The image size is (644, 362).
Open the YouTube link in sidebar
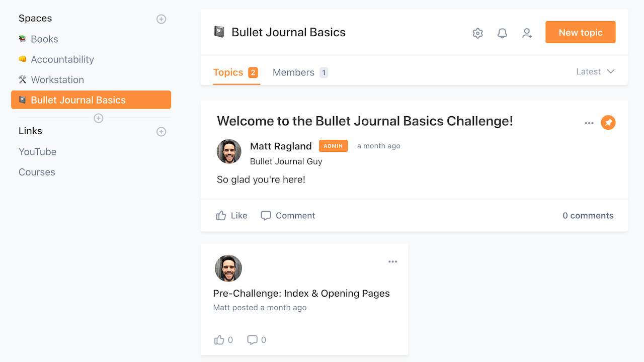[x=37, y=152]
